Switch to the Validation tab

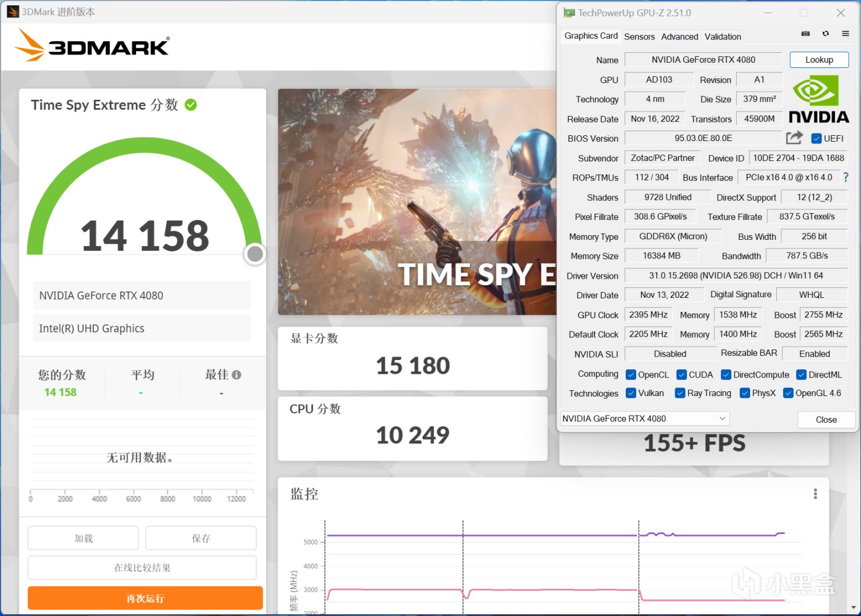click(723, 37)
